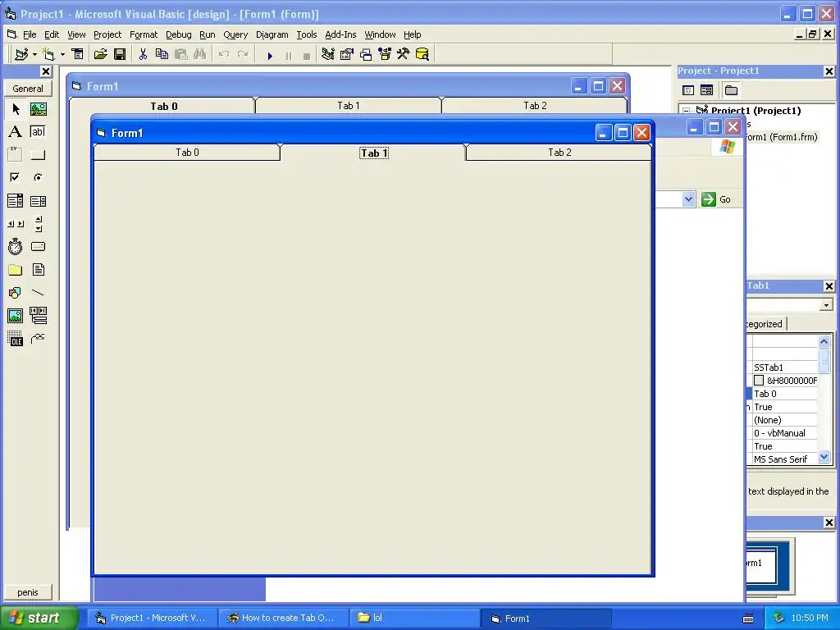Open the Project menu

tap(107, 34)
